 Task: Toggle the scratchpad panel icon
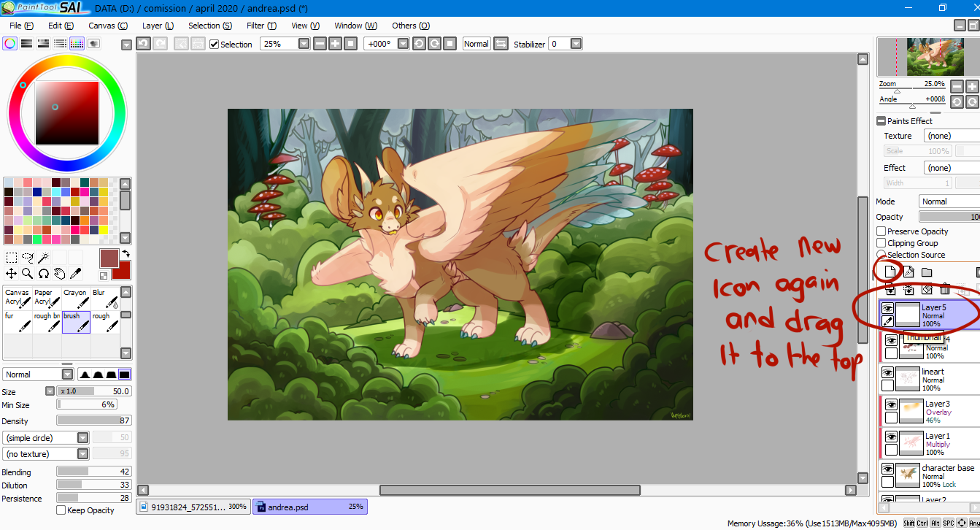(x=94, y=44)
